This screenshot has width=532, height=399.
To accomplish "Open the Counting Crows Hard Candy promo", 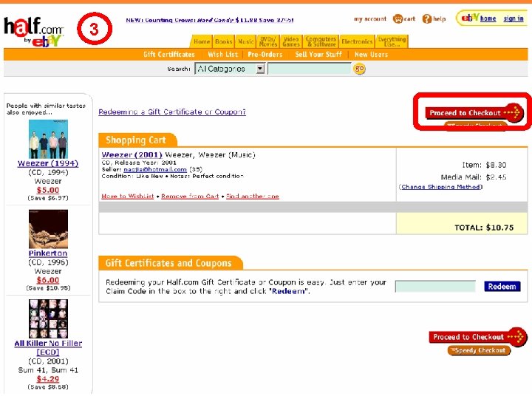I will pyautogui.click(x=210, y=20).
